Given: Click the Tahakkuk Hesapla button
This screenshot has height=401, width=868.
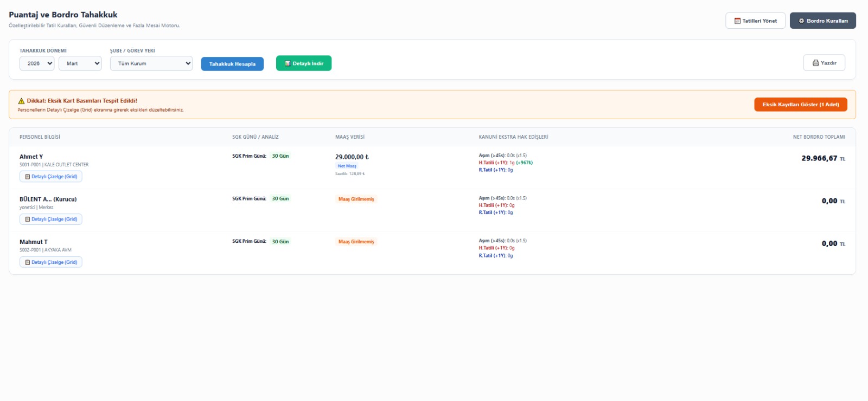Looking at the screenshot, I should [x=232, y=64].
